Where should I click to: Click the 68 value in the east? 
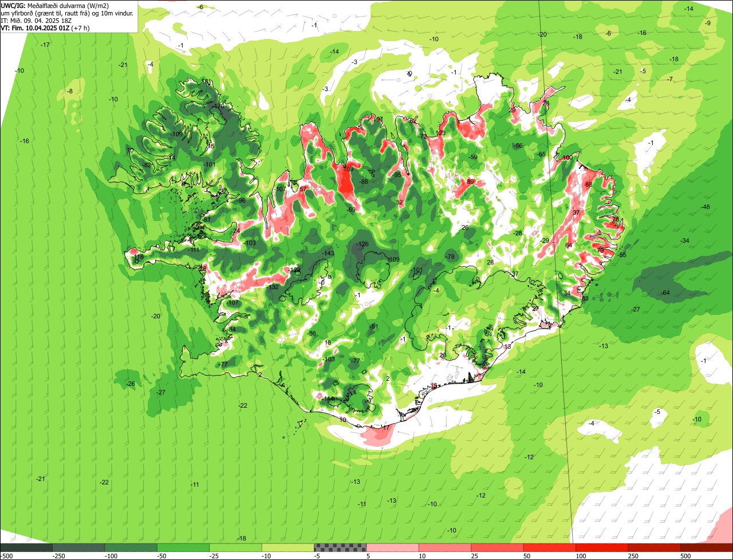click(x=589, y=184)
